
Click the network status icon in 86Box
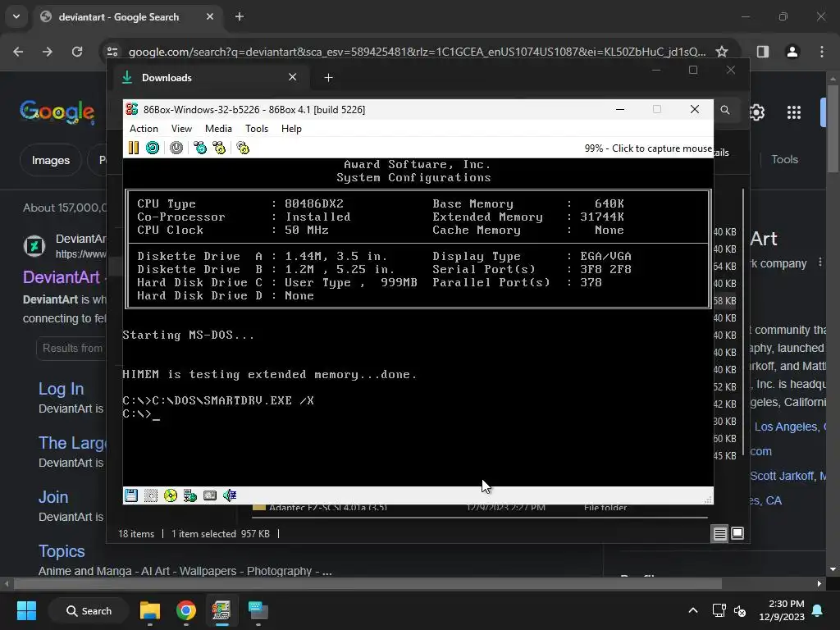[x=190, y=495]
